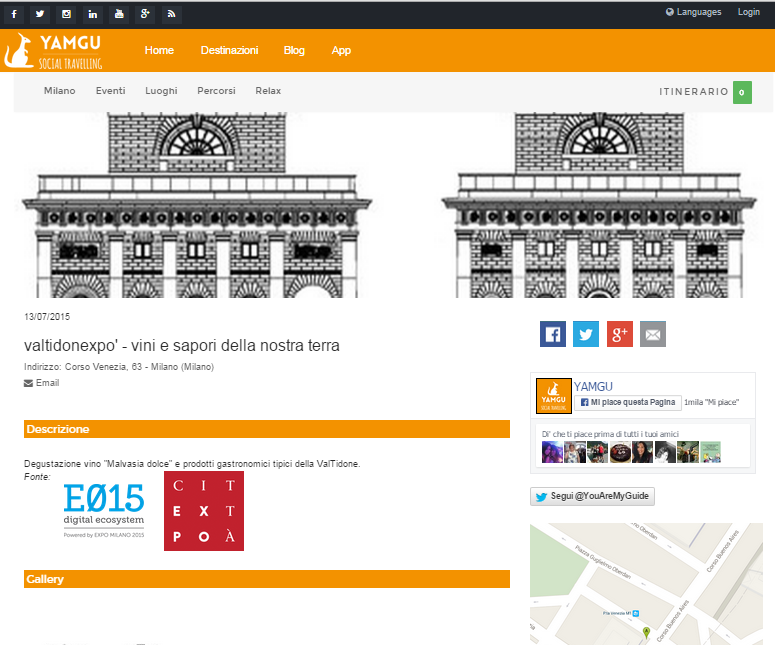Click the Twitter icon in top bar

pos(40,14)
